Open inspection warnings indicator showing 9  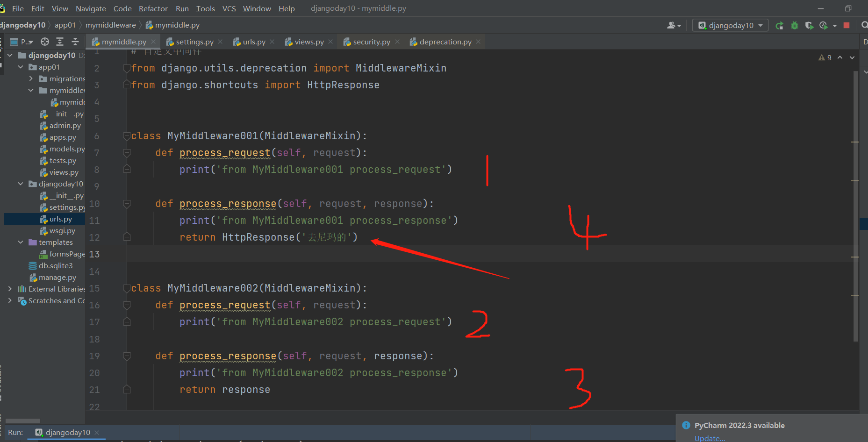[x=825, y=57]
